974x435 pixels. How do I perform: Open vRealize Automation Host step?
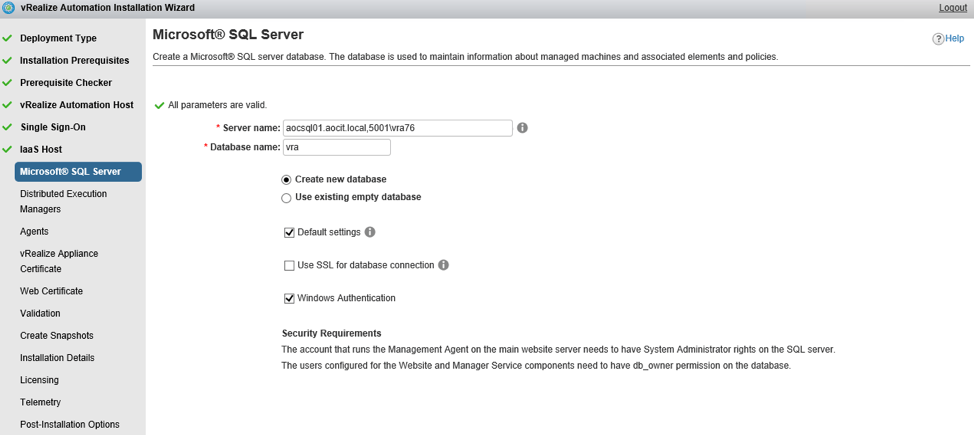click(76, 105)
